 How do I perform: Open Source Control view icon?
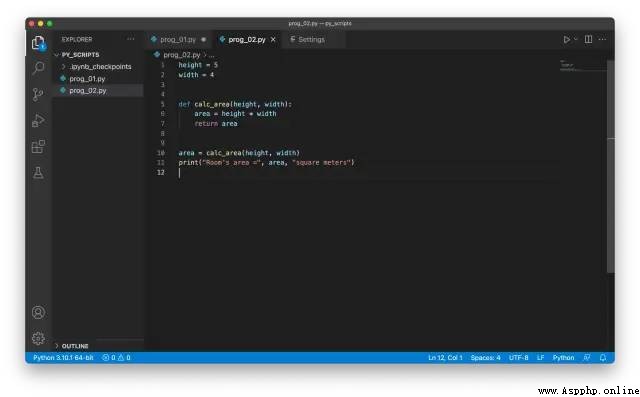click(38, 94)
